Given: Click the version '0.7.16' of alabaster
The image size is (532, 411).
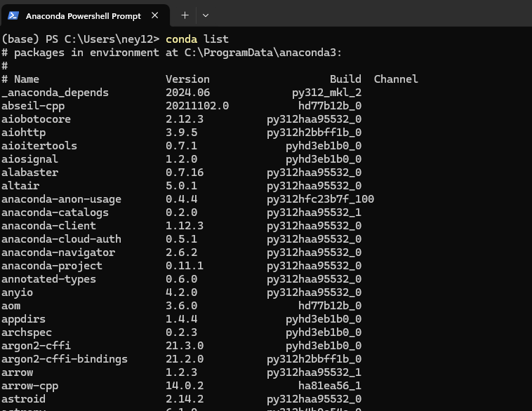Looking at the screenshot, I should (185, 173).
